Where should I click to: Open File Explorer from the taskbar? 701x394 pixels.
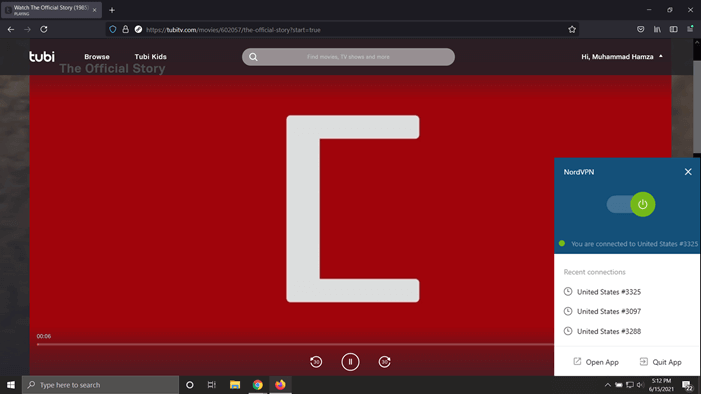click(235, 385)
